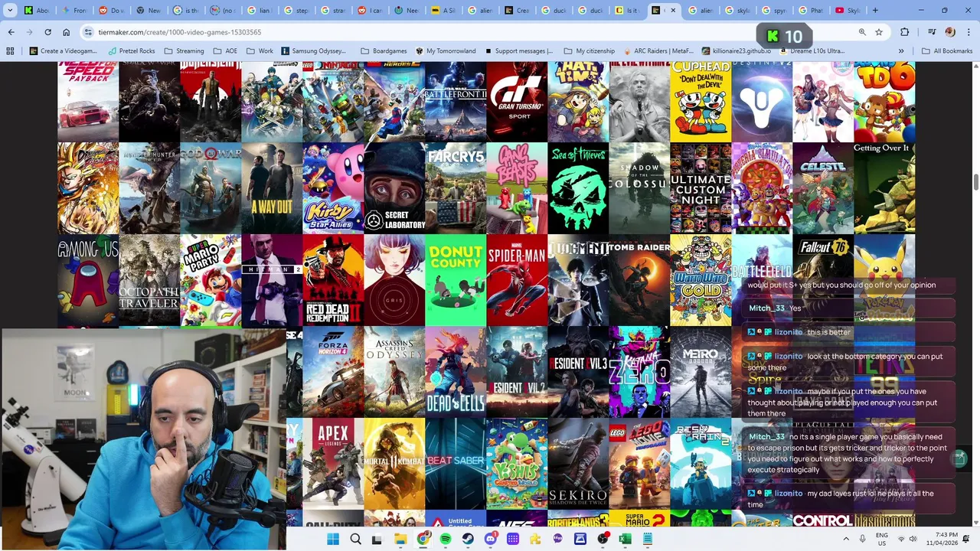The image size is (980, 551).
Task: Select the Kirby Star Allies tile
Action: 333,187
